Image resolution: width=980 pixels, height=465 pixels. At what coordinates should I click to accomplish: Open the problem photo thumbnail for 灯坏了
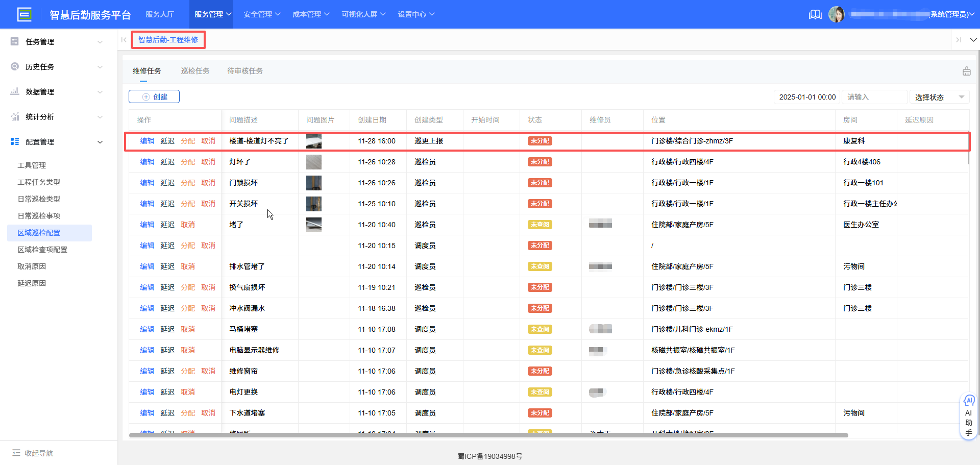coord(313,162)
